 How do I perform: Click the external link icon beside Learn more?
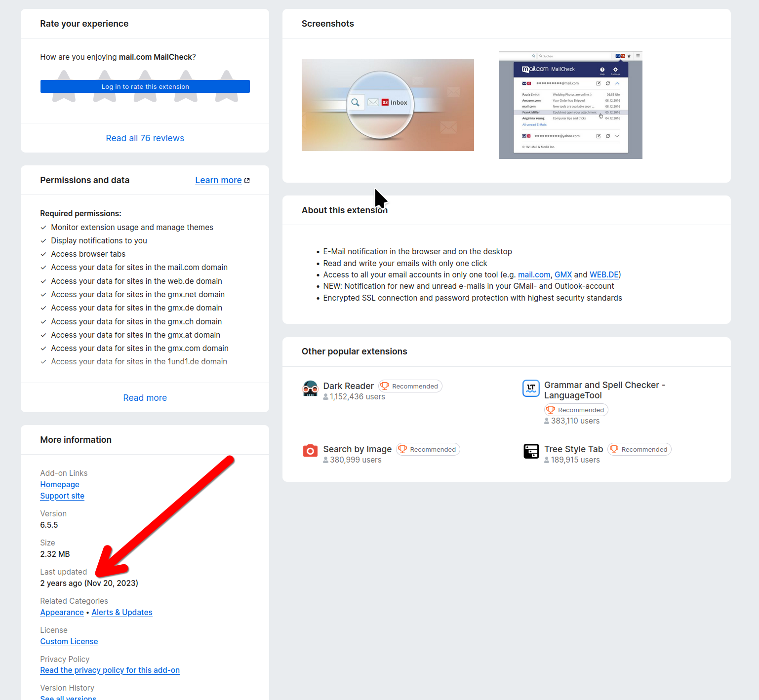click(247, 181)
